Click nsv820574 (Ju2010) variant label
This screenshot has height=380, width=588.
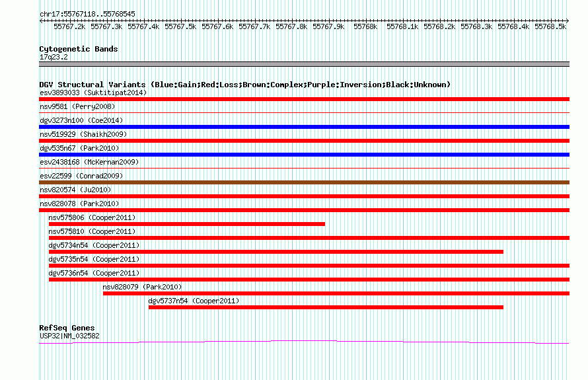pyautogui.click(x=75, y=190)
